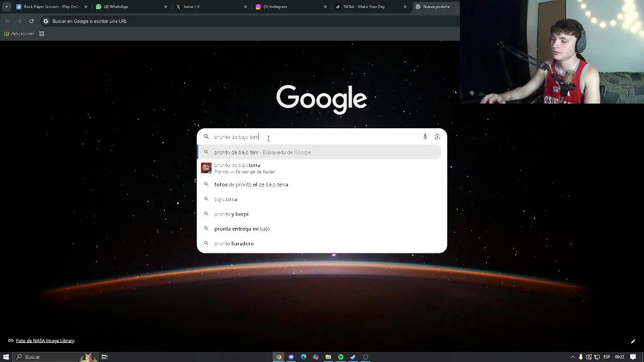
Task: Close the TikTok tab
Action: pyautogui.click(x=405, y=7)
